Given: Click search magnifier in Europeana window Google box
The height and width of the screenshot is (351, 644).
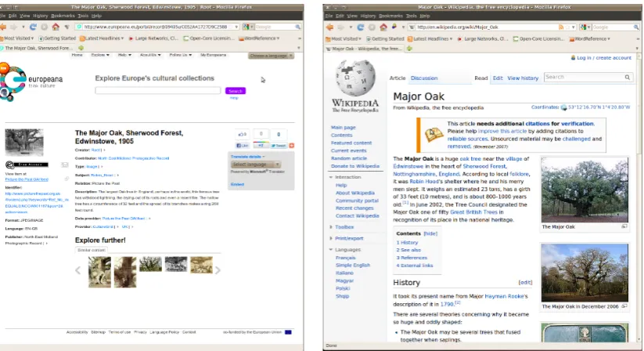Looking at the screenshot, I should tap(298, 27).
